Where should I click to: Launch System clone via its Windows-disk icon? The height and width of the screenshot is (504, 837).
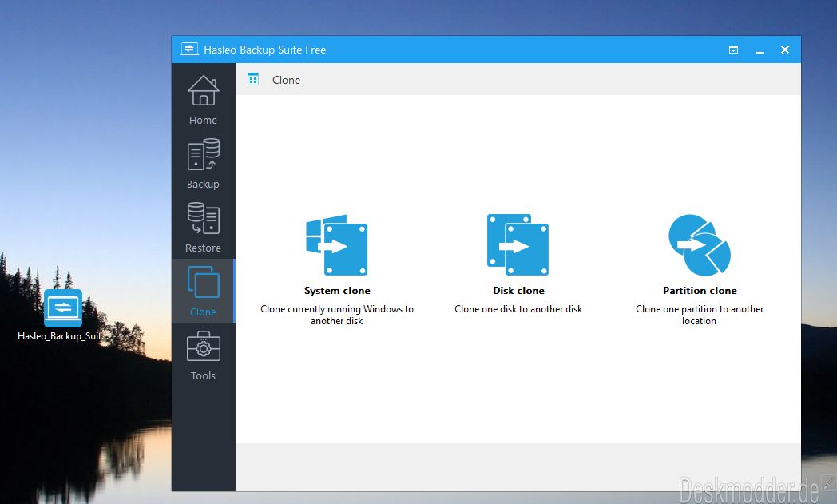(x=336, y=245)
